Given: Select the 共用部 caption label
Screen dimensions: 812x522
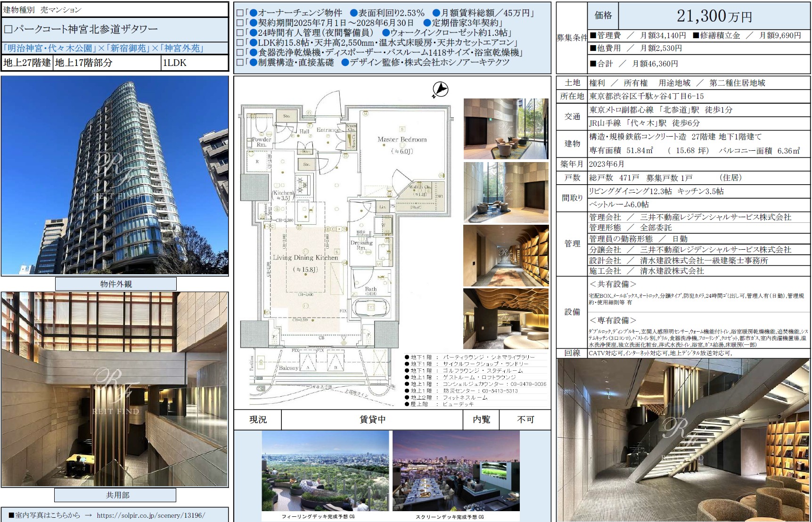Looking at the screenshot, I should tap(115, 495).
